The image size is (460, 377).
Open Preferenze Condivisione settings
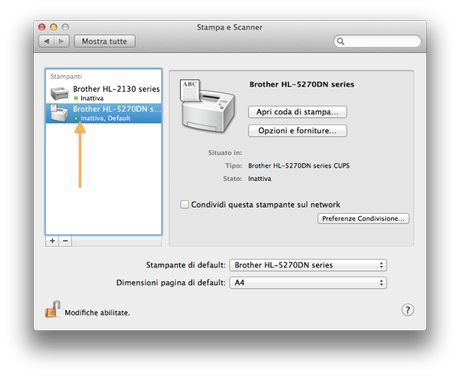(363, 219)
